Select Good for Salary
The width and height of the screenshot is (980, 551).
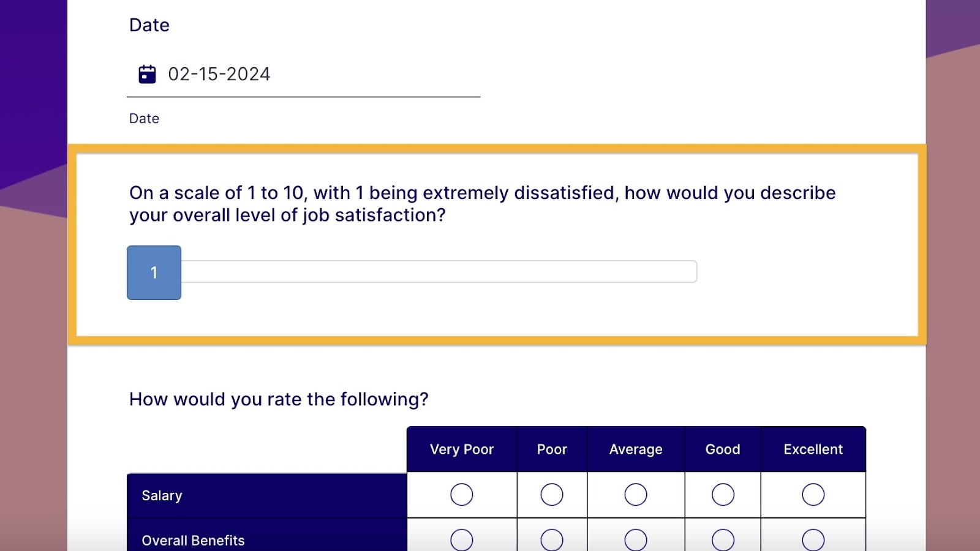(723, 495)
